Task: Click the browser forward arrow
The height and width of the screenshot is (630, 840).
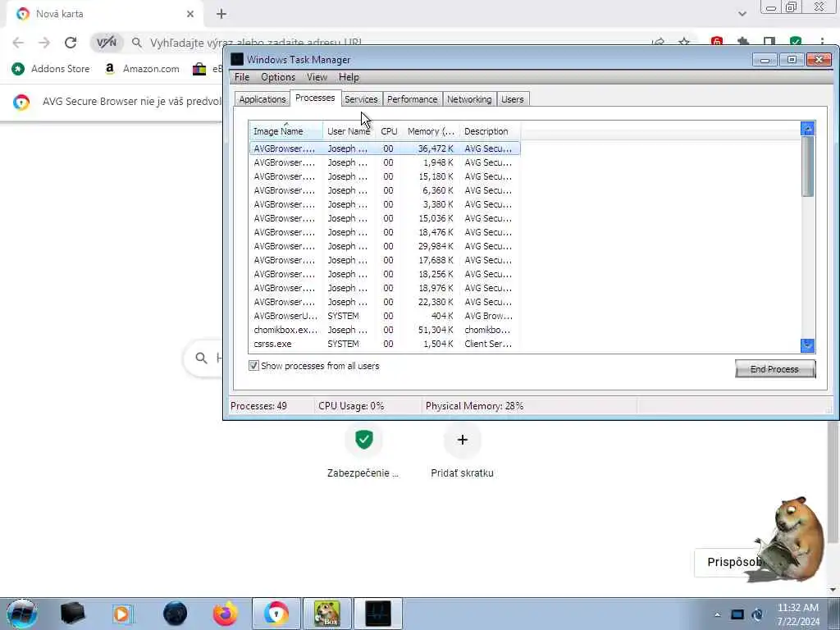Action: tap(44, 43)
